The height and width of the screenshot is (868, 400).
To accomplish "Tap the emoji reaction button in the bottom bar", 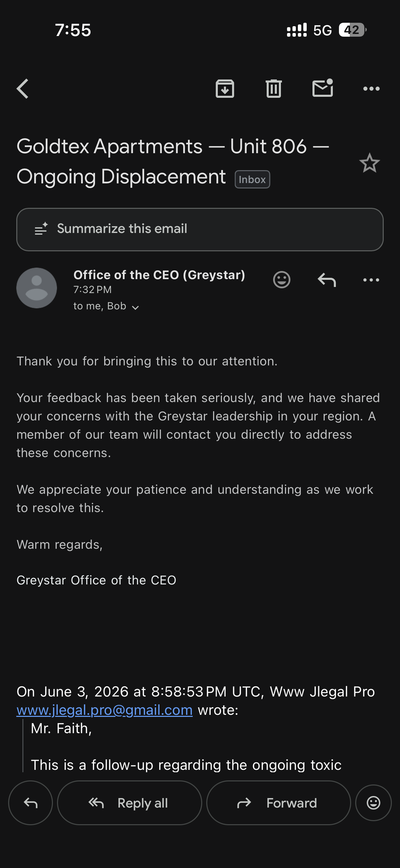I will [374, 803].
